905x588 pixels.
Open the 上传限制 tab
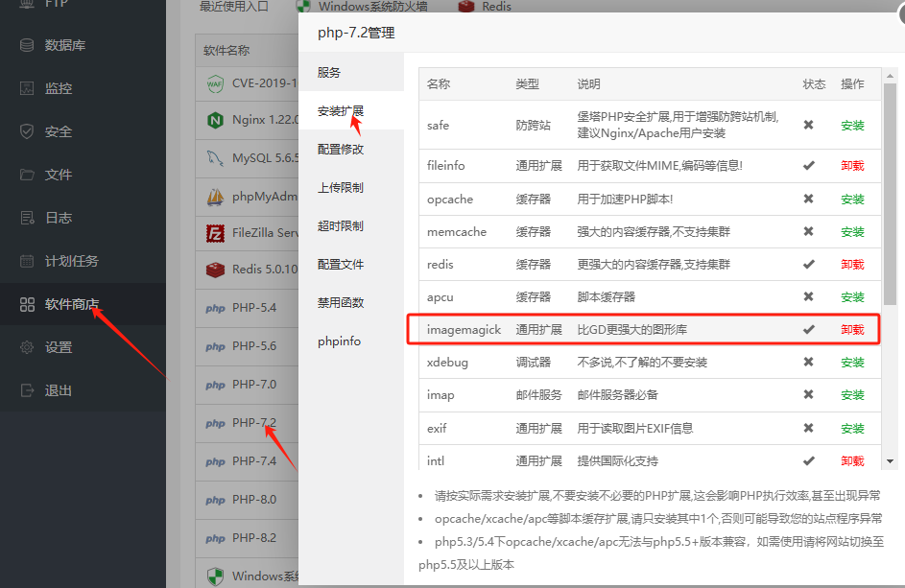click(351, 188)
